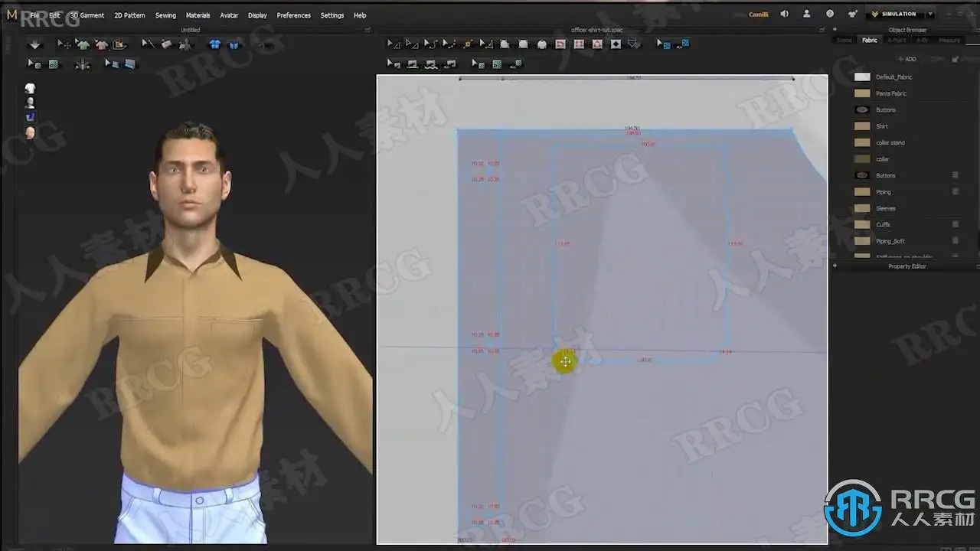The width and height of the screenshot is (980, 551).
Task: Open the Display menu
Action: (x=257, y=15)
